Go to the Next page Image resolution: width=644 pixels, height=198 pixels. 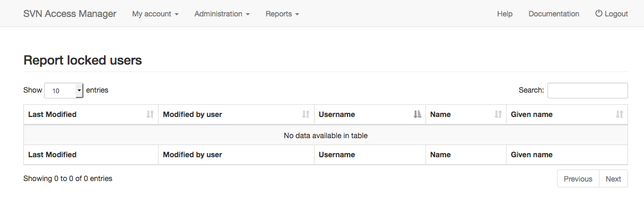point(613,179)
